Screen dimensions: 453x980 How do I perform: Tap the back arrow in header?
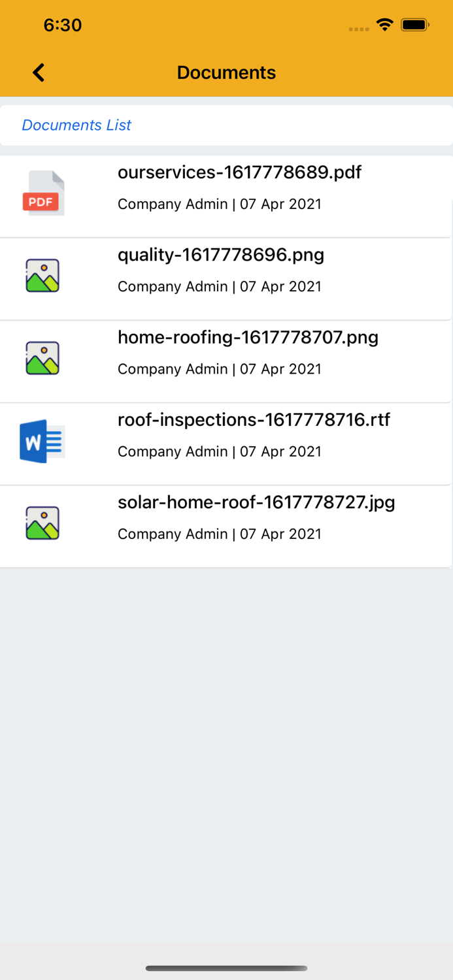[39, 73]
